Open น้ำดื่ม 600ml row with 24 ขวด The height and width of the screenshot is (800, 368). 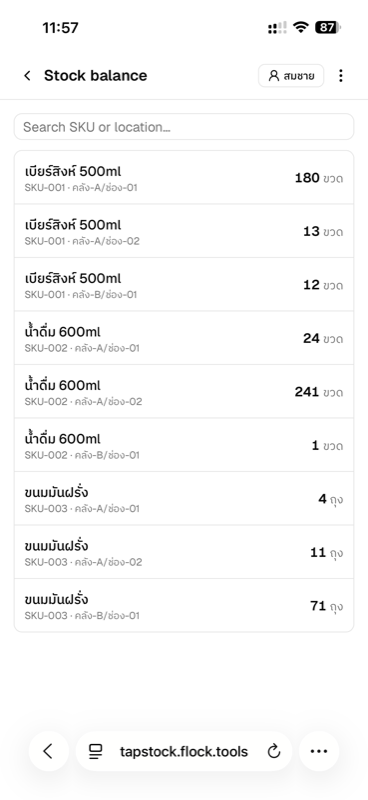(184, 338)
